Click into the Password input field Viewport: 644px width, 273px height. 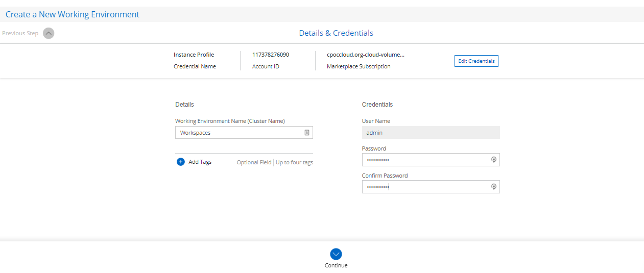point(424,160)
